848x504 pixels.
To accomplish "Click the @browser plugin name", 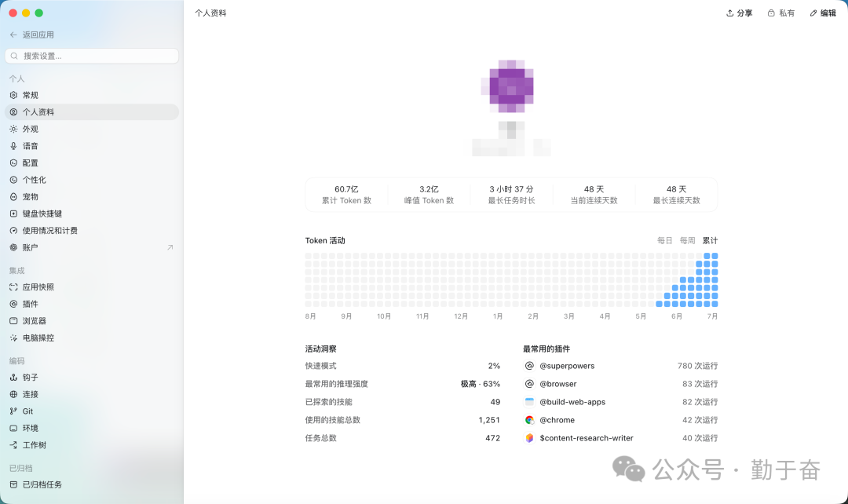I will coord(558,384).
